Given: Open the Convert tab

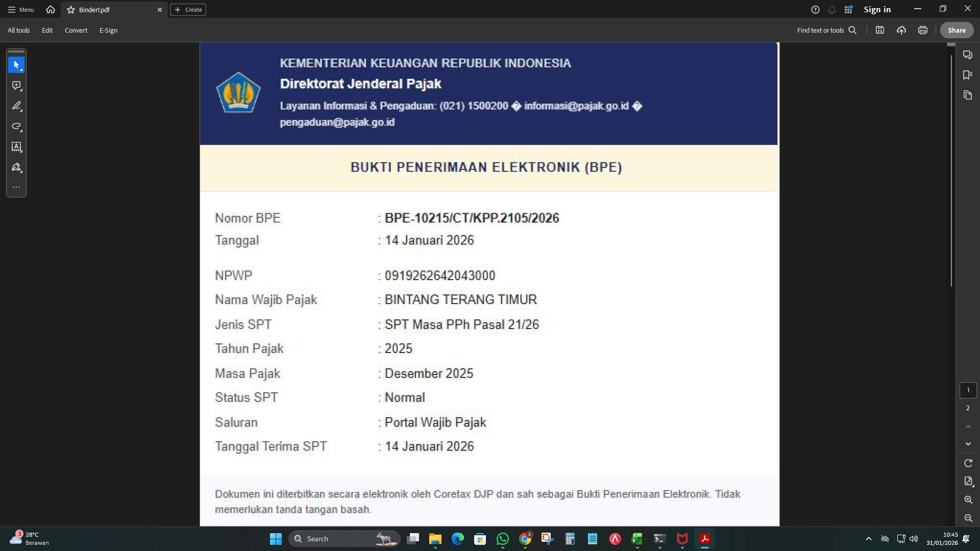Looking at the screenshot, I should click(76, 30).
